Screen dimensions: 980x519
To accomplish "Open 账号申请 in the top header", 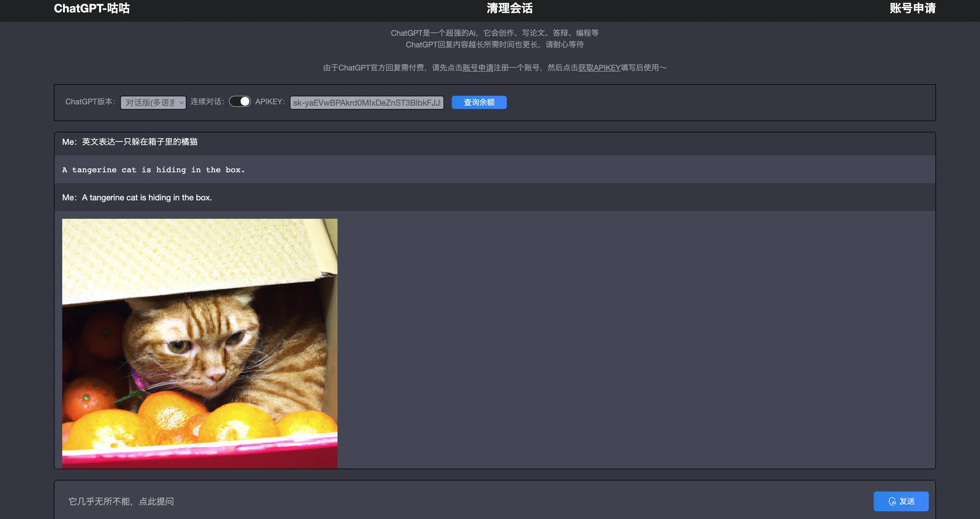I will coord(912,8).
